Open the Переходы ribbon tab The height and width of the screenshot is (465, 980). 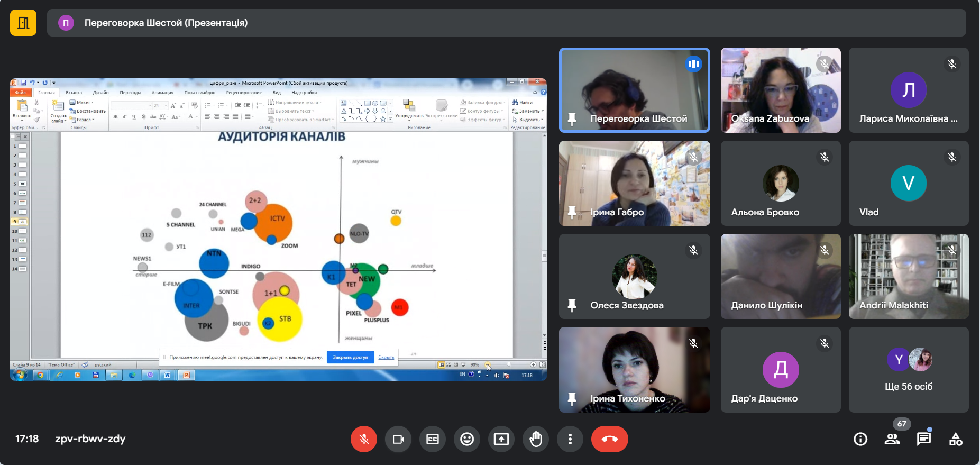[x=130, y=93]
